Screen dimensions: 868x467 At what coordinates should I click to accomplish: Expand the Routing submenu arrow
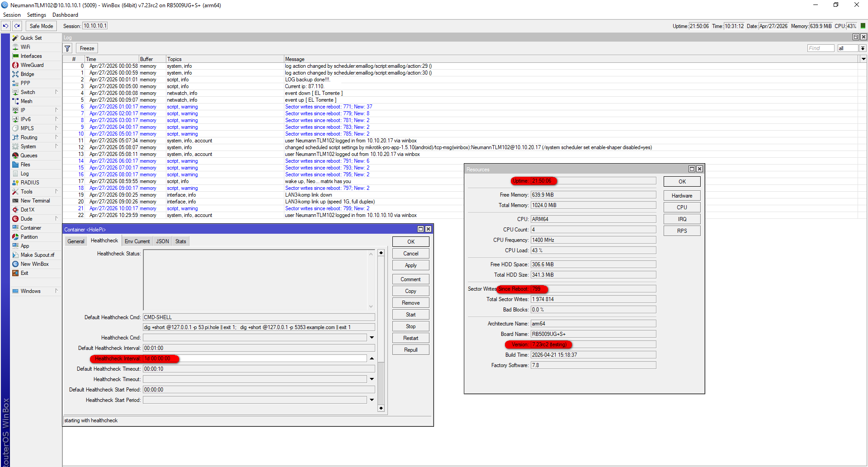pos(57,137)
